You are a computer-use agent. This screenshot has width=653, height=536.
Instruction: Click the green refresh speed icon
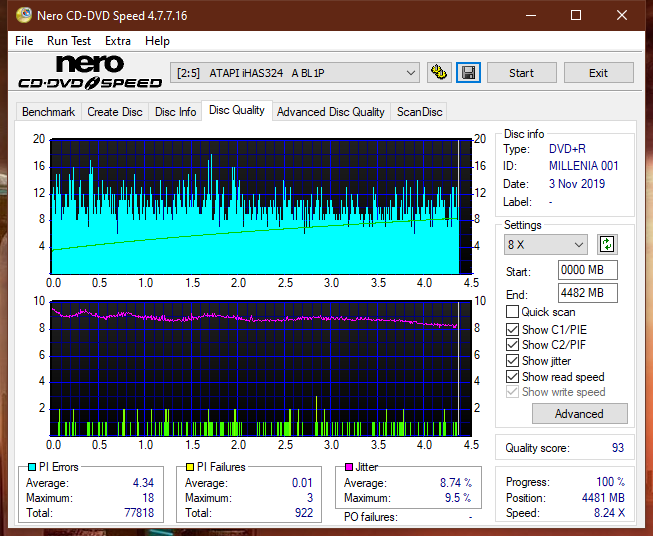point(606,244)
